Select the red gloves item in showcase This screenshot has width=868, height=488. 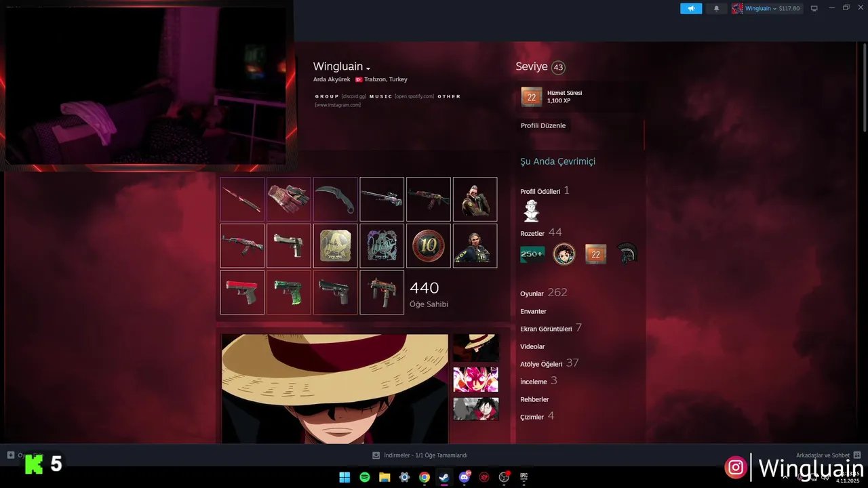point(289,199)
